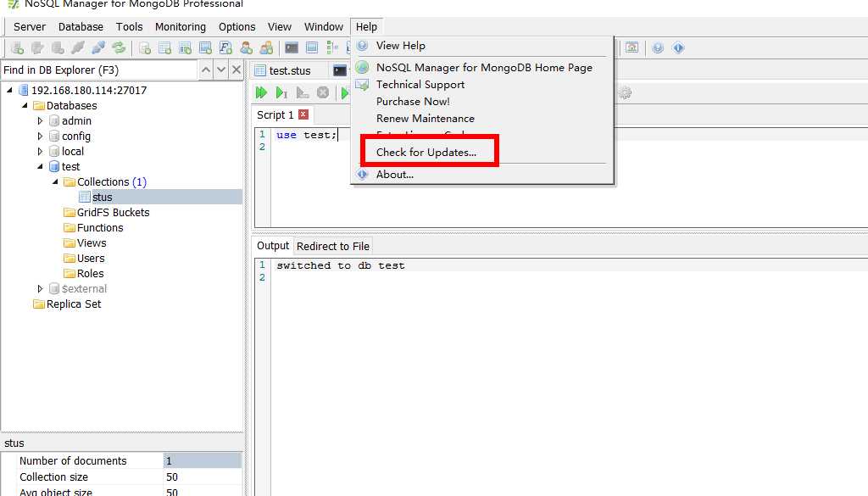Click the create user icon
The height and width of the screenshot is (496, 868).
(x=247, y=48)
